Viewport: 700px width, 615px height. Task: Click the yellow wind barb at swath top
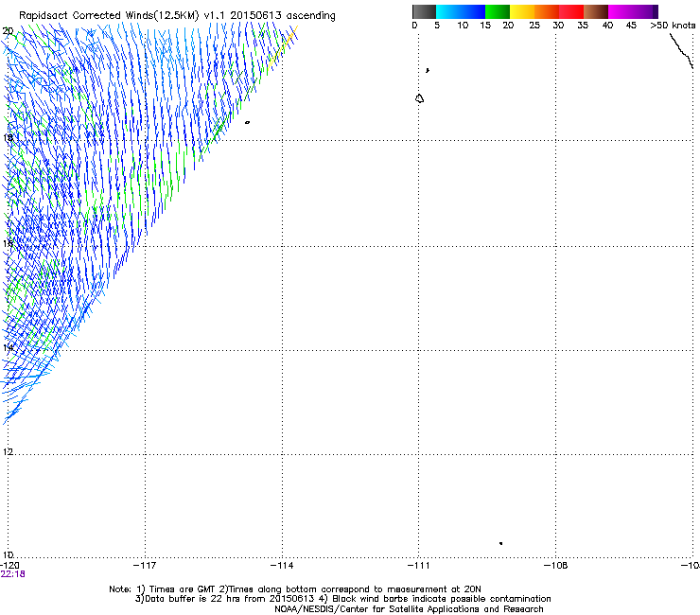click(284, 47)
